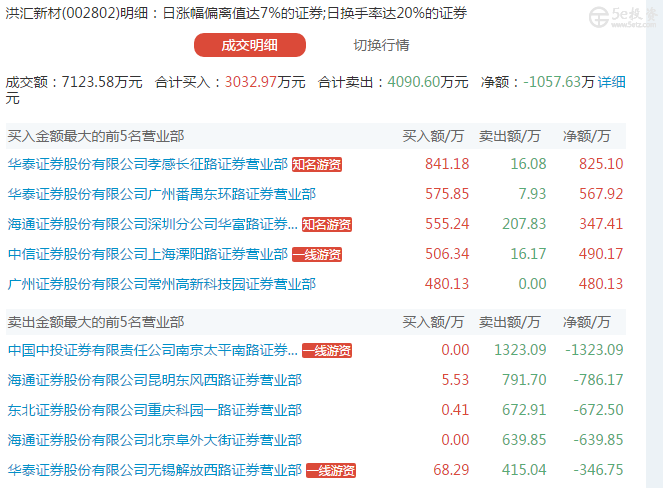663x488 pixels.
Task: Select turnover 成交额：7123.58万元
Action: pyautogui.click(x=74, y=82)
